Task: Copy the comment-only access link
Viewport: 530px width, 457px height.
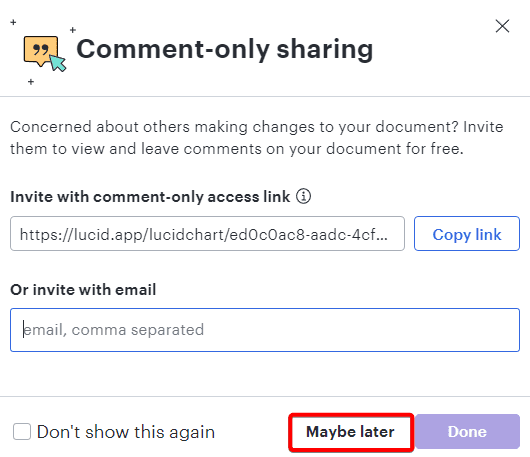Action: (x=467, y=234)
